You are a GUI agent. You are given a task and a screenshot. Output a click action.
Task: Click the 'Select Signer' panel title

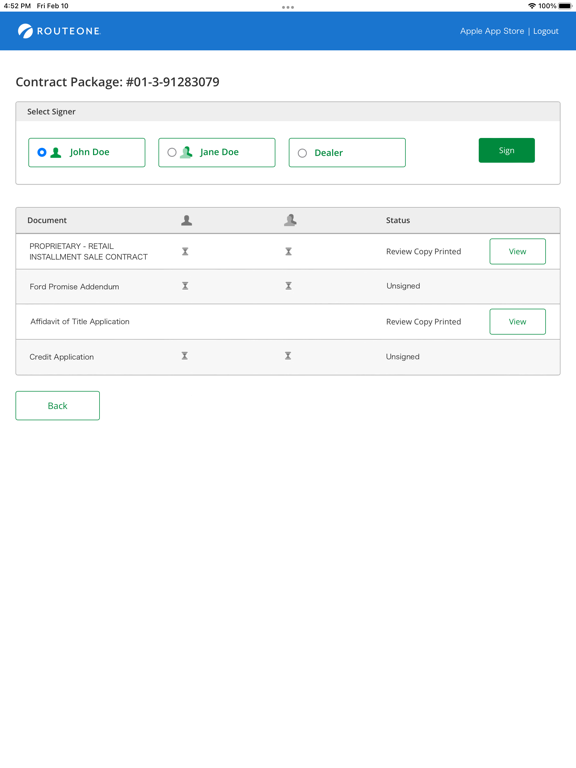click(51, 112)
